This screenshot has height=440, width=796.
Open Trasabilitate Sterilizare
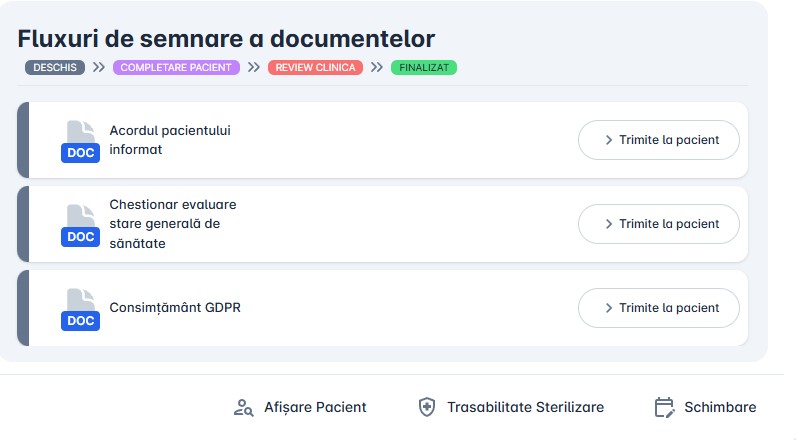coord(525,407)
